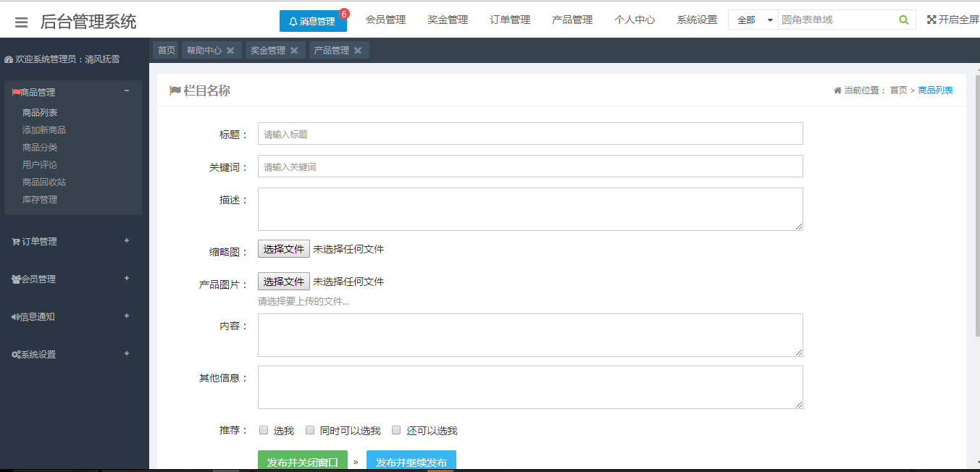The image size is (980, 472).
Task: Click the green search magnifier icon
Action: click(x=904, y=20)
